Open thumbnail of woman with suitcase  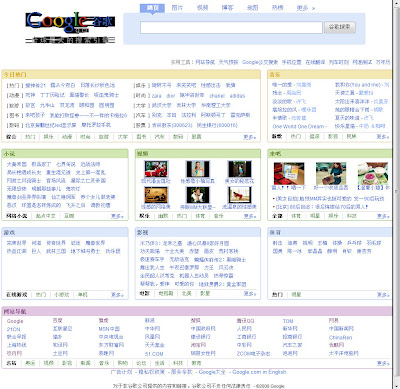pyautogui.click(x=331, y=174)
